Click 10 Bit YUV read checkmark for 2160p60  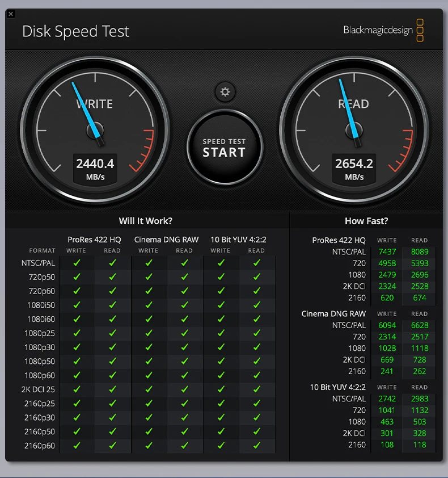pos(257,445)
